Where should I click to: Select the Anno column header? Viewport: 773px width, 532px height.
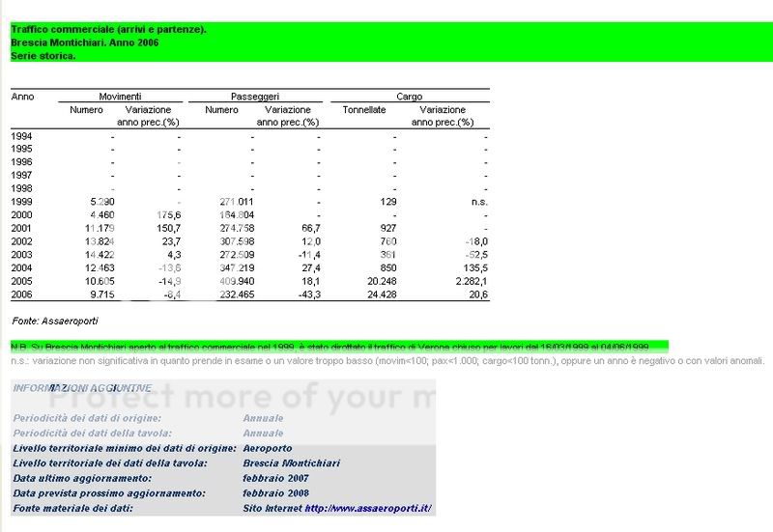[22, 97]
